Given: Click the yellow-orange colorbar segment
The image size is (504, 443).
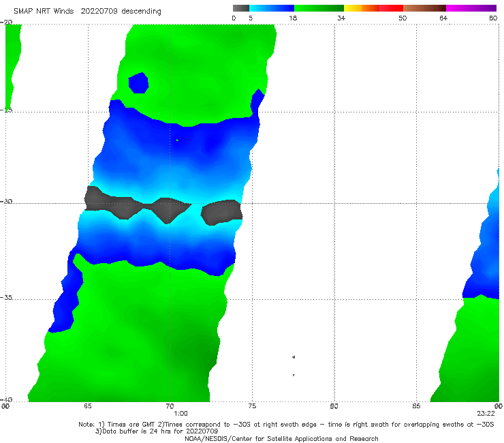Looking at the screenshot, I should (361, 8).
